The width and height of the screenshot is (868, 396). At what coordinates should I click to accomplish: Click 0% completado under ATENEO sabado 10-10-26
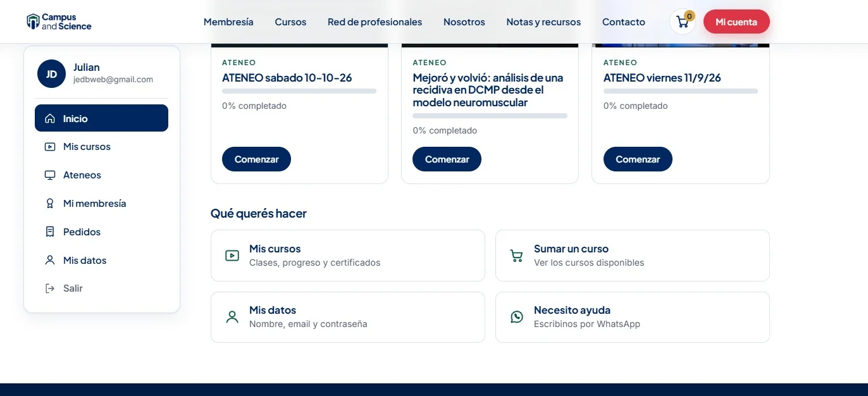254,106
